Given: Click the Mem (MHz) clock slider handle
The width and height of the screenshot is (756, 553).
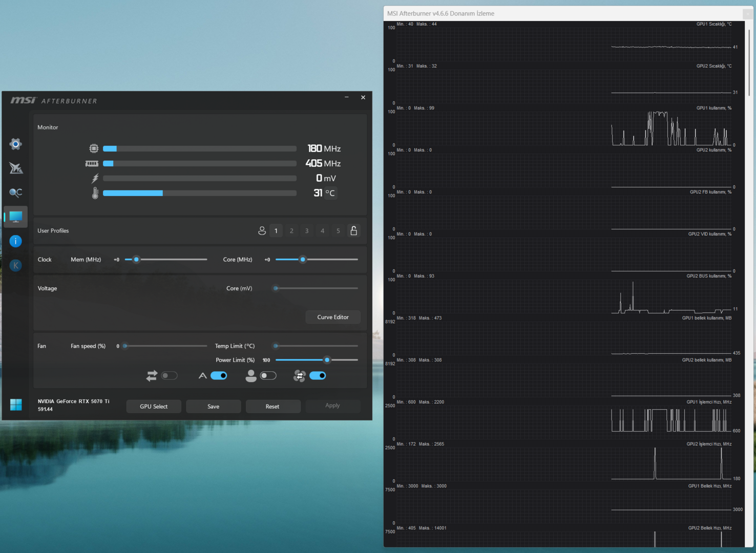Looking at the screenshot, I should (x=136, y=260).
